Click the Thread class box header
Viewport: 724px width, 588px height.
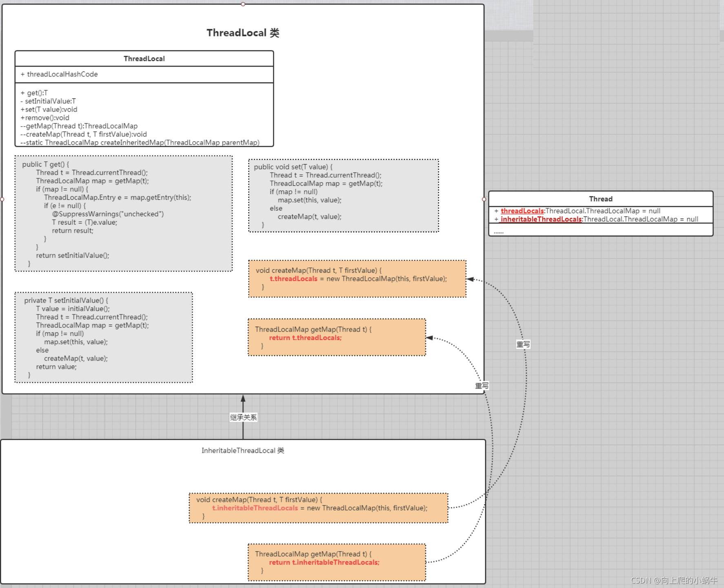(x=601, y=199)
